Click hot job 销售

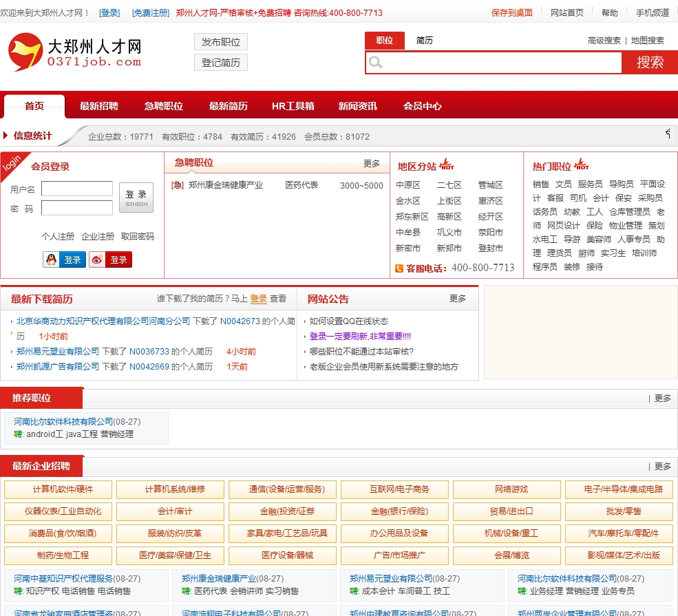click(x=541, y=184)
